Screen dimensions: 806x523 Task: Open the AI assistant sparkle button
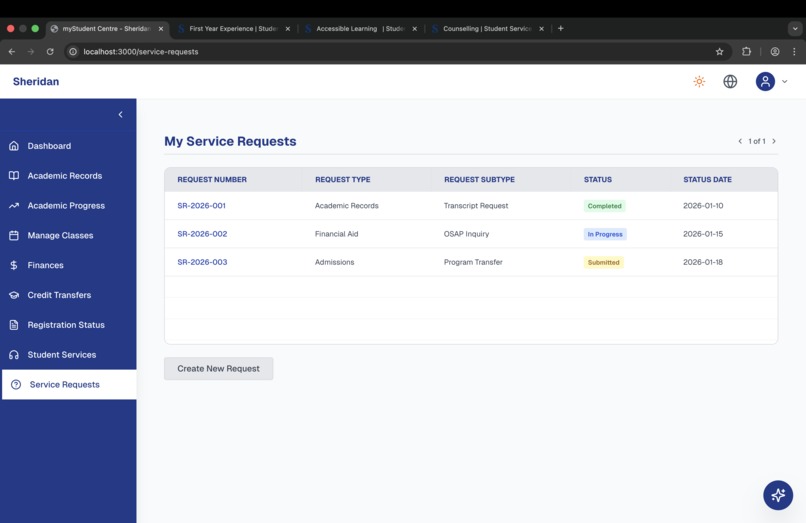click(x=778, y=495)
